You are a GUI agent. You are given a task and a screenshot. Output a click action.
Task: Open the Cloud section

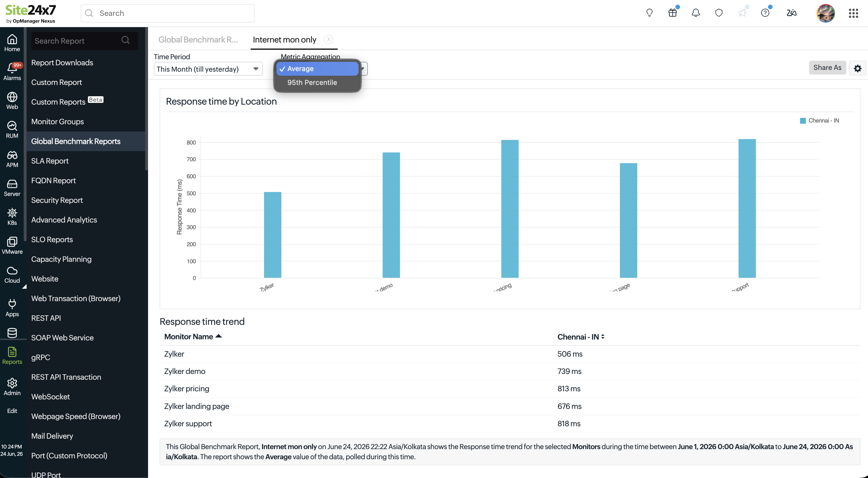point(12,275)
